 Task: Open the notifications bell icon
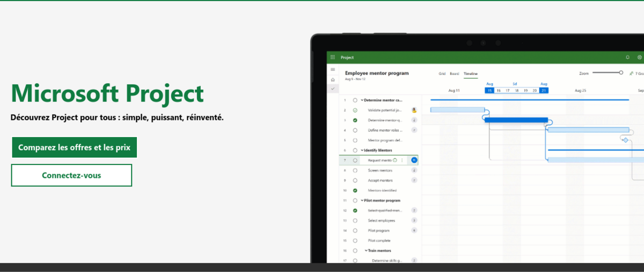pyautogui.click(x=628, y=57)
